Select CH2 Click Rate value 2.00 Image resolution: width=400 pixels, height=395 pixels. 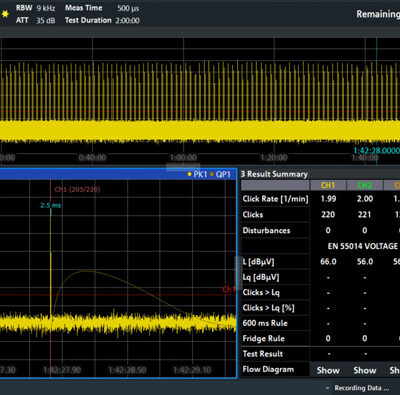point(365,199)
